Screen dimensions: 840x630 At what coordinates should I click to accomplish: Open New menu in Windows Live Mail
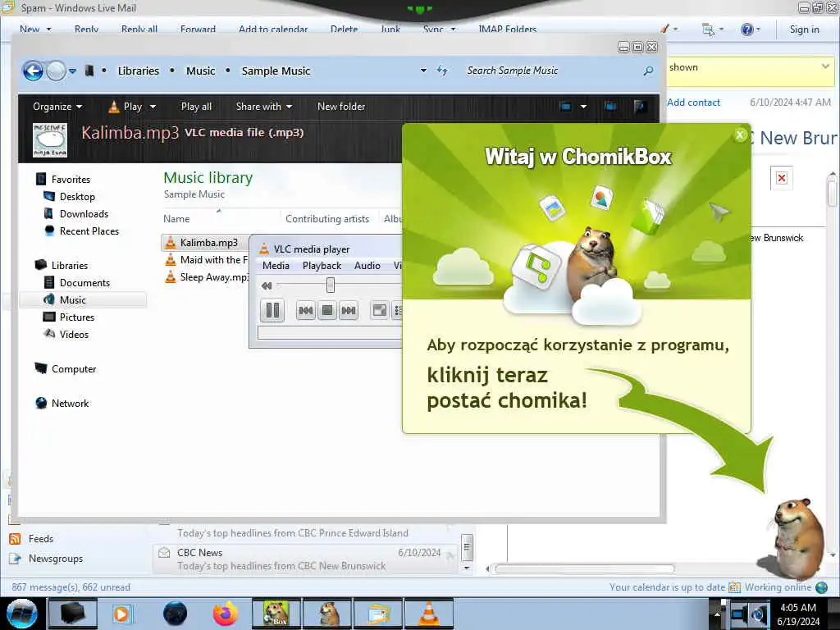(35, 29)
